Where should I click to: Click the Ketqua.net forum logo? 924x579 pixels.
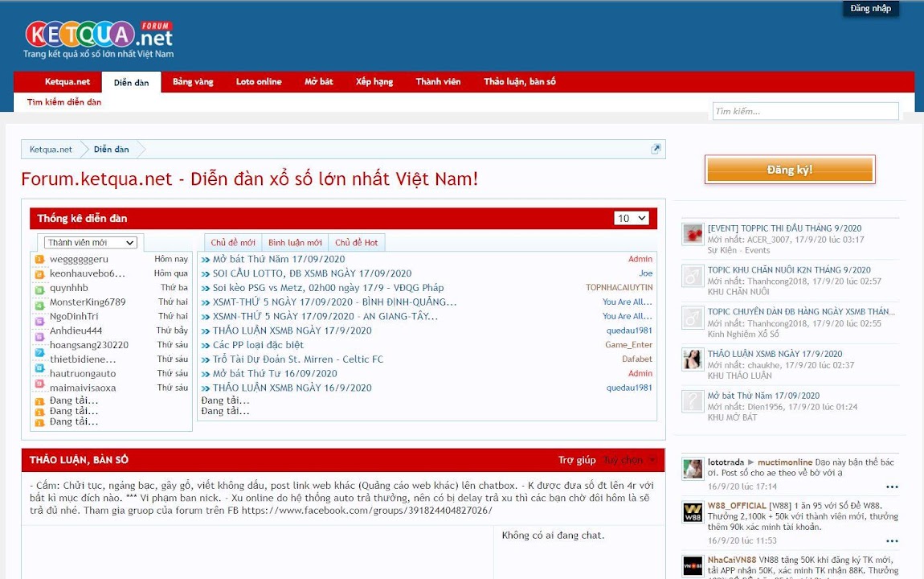[99, 39]
